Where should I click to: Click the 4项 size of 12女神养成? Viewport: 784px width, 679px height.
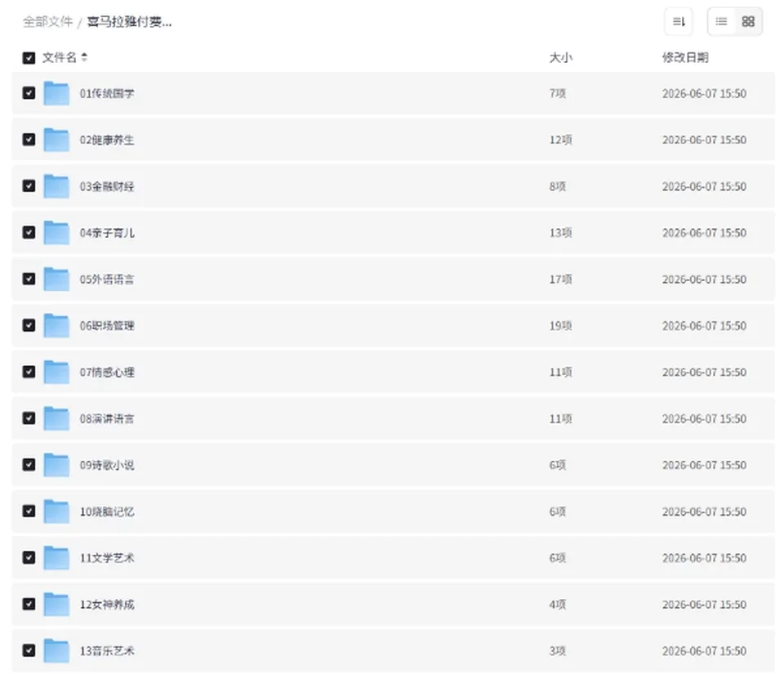558,605
